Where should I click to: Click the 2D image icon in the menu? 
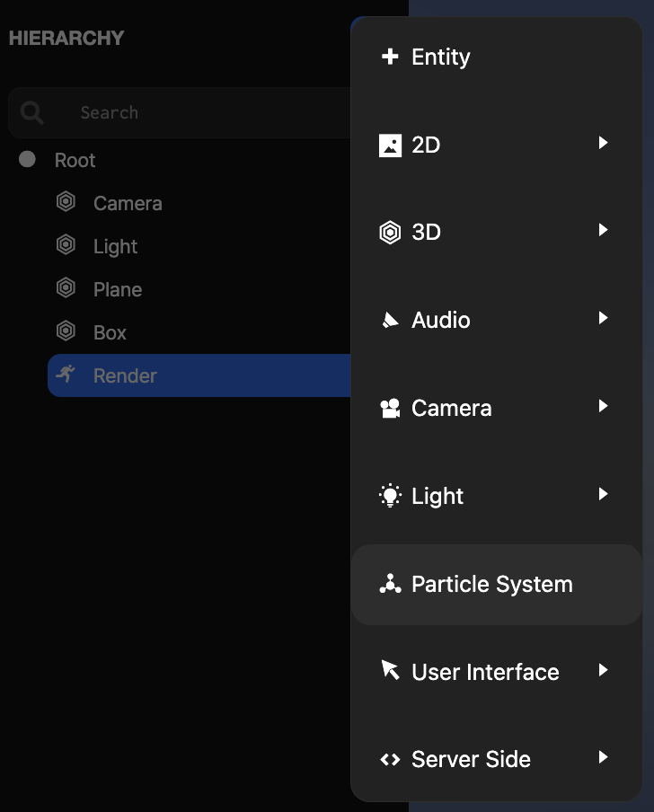pos(390,145)
